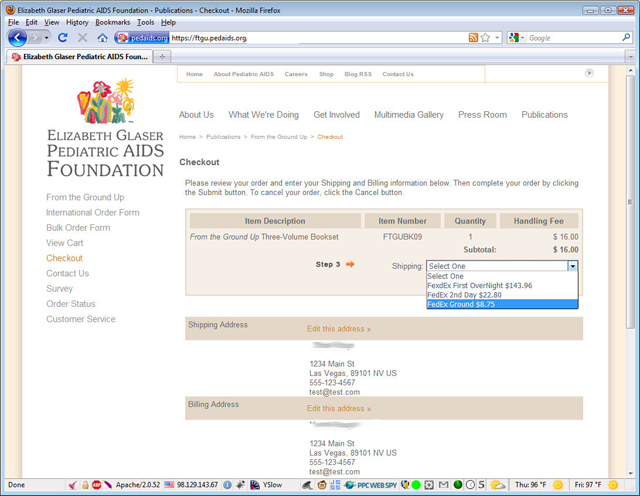This screenshot has width=640, height=496.
Task: Click the Stop loading X icon
Action: [82, 38]
